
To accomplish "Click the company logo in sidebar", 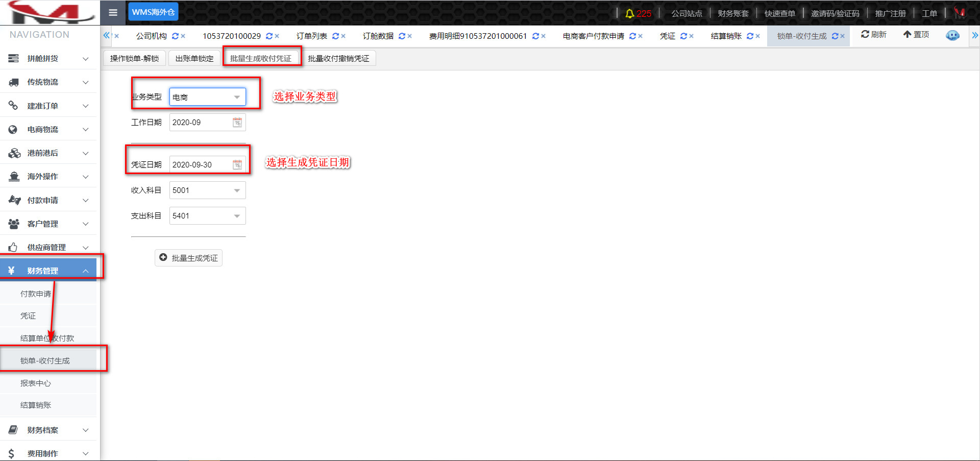I will (x=50, y=12).
